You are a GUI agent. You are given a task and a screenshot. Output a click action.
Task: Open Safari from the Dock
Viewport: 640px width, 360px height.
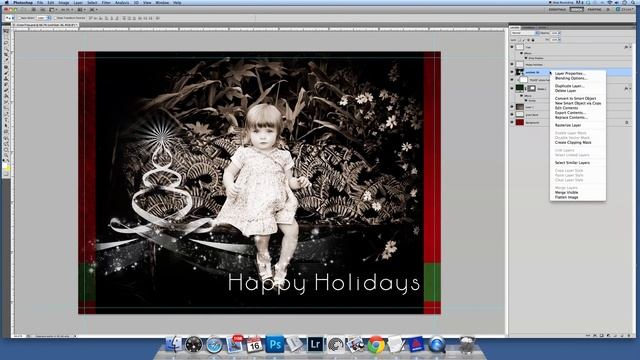pos(214,345)
